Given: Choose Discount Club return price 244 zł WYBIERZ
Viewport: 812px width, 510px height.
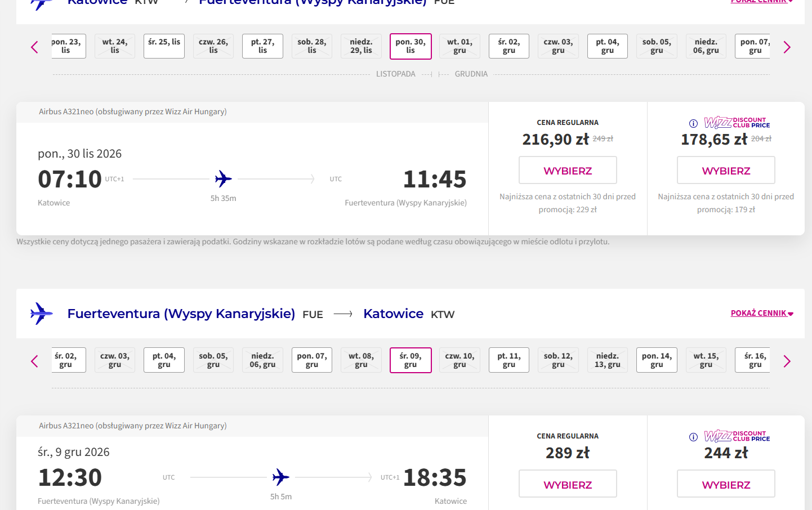Looking at the screenshot, I should (726, 484).
